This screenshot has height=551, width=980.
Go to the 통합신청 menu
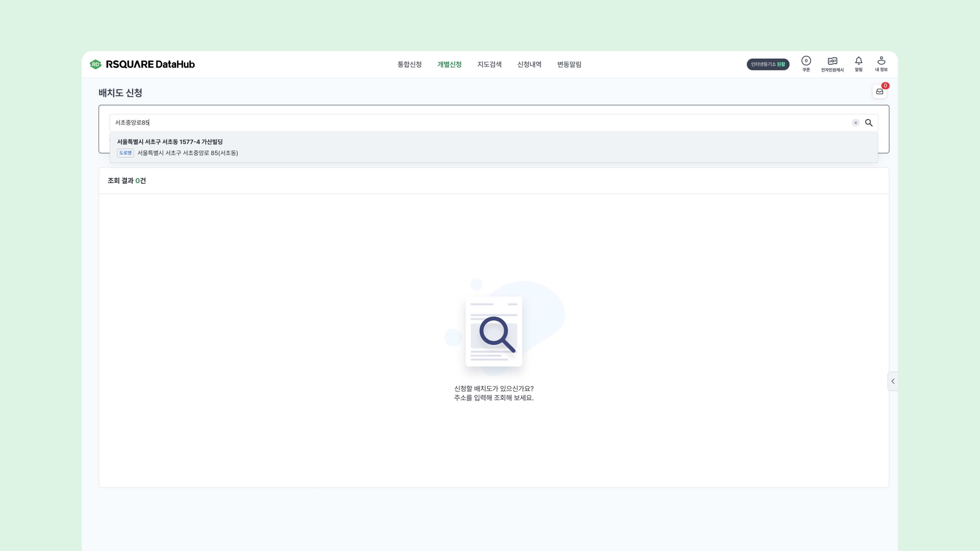point(409,64)
